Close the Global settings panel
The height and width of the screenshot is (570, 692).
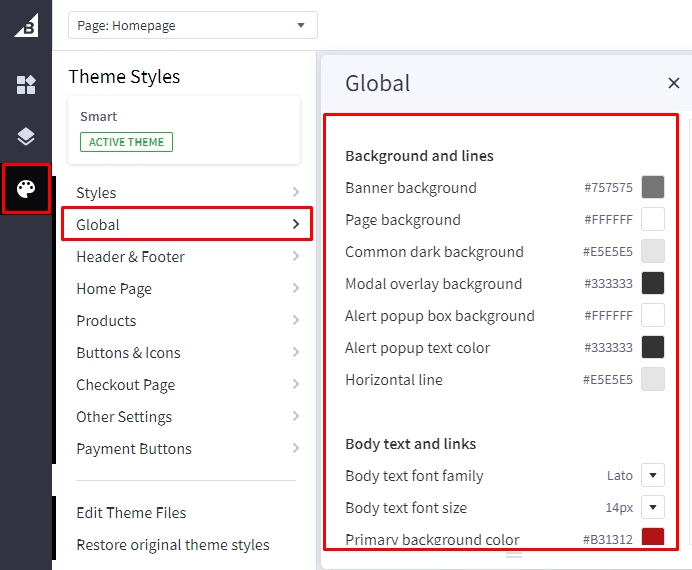(673, 83)
